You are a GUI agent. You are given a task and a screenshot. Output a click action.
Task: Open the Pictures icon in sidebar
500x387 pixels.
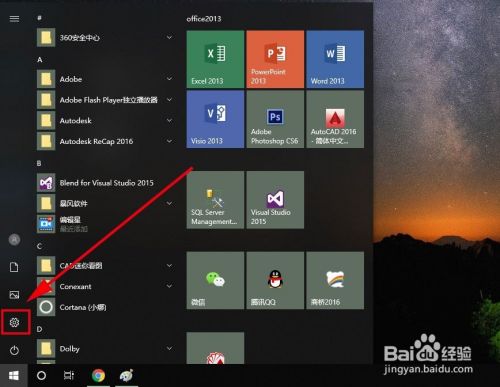coord(14,295)
